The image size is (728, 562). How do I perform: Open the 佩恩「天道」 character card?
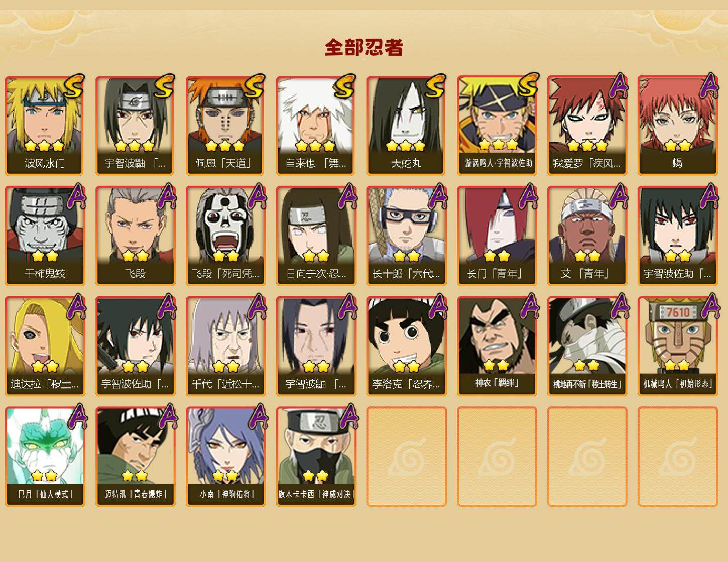[x=226, y=125]
